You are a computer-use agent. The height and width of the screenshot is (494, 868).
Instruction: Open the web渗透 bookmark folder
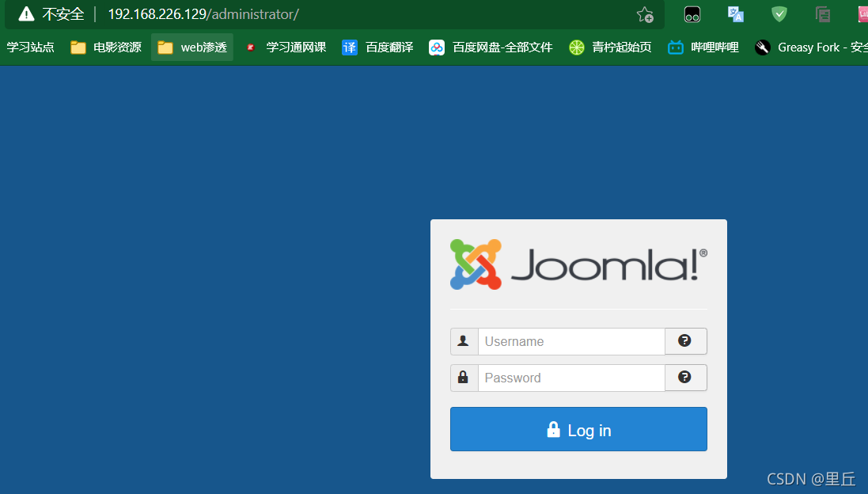[x=192, y=47]
